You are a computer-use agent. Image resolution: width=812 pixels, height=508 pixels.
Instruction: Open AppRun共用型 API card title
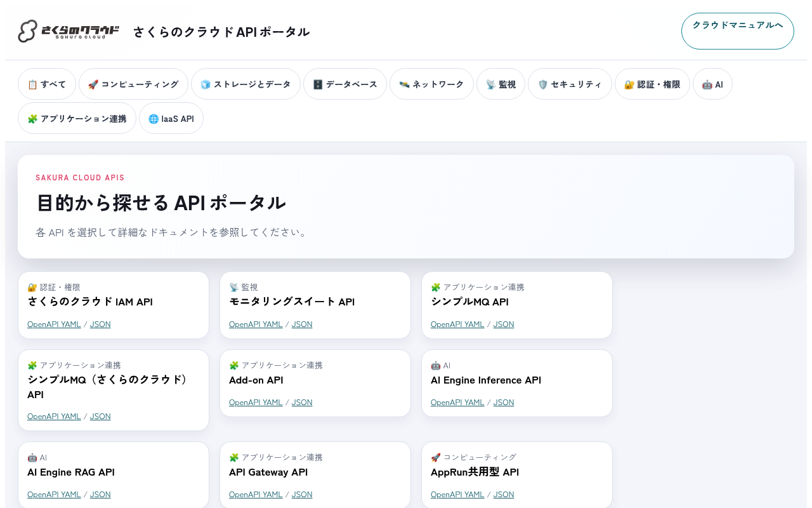click(475, 472)
